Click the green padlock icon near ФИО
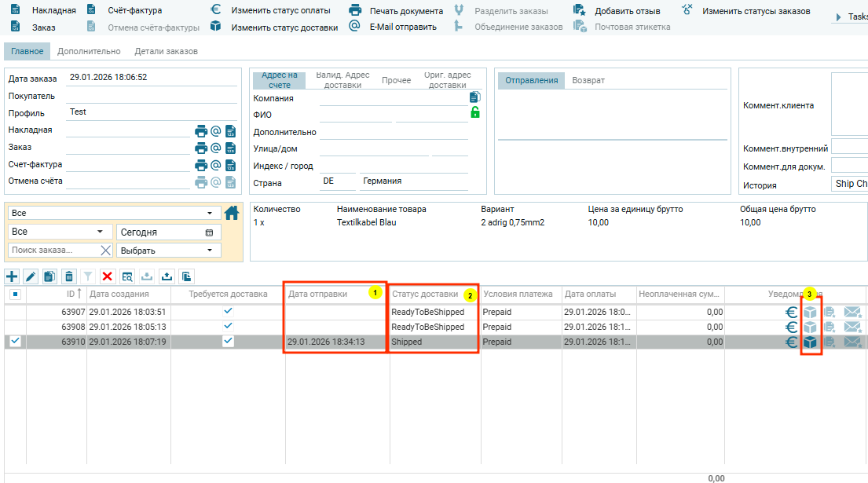Screen dimensions: 868x483 (x=474, y=113)
